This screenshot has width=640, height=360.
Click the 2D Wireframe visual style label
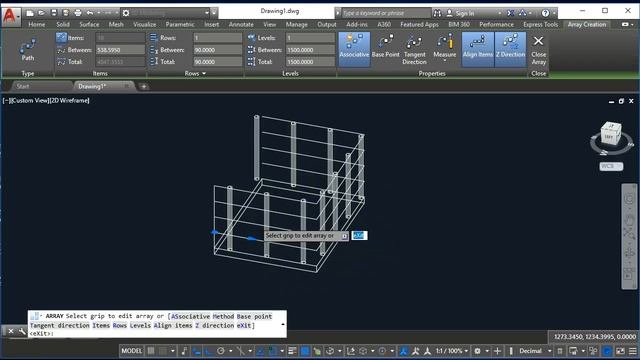(x=70, y=100)
